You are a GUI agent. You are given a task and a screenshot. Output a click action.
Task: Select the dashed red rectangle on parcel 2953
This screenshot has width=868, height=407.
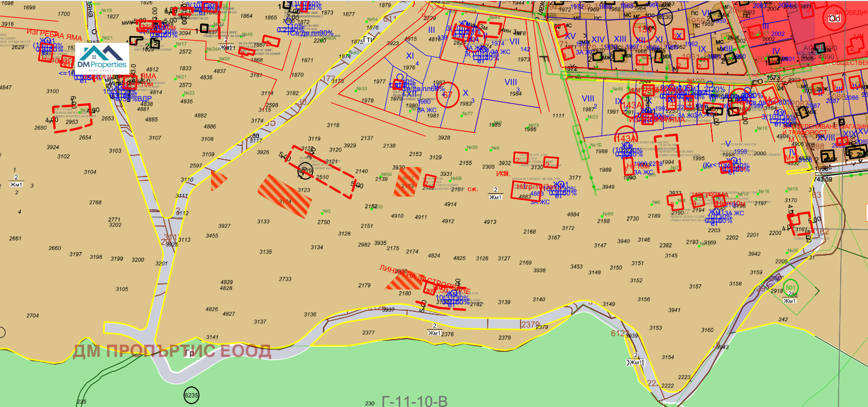[72, 118]
